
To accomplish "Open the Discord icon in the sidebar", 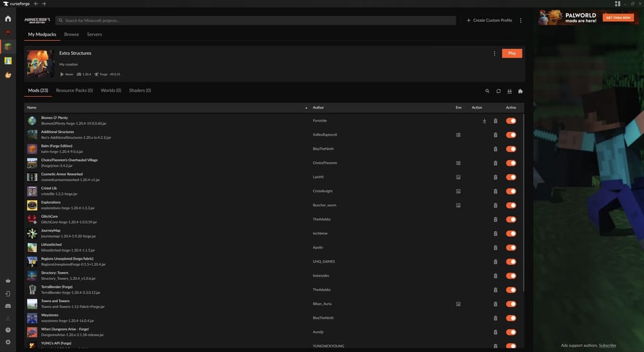I will click(8, 306).
